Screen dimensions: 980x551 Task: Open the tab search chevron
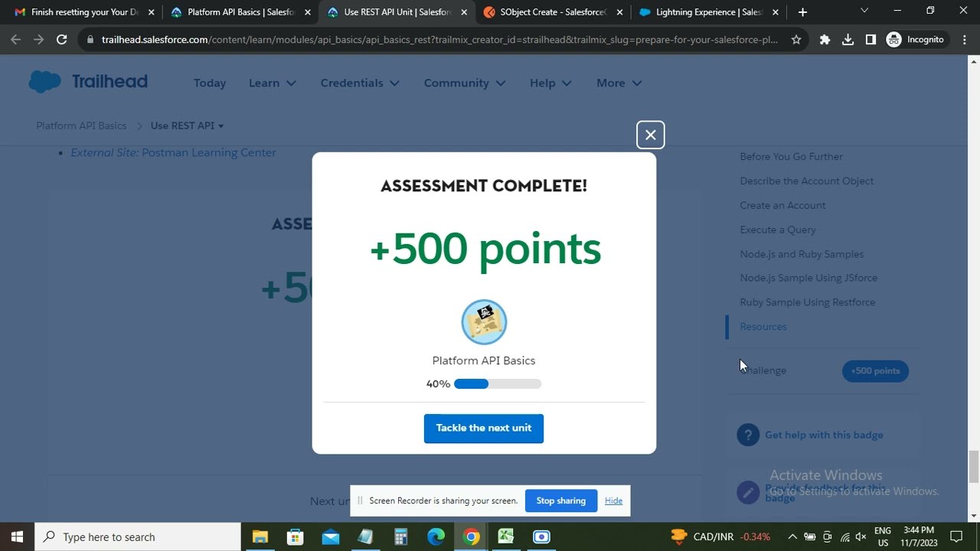(864, 11)
